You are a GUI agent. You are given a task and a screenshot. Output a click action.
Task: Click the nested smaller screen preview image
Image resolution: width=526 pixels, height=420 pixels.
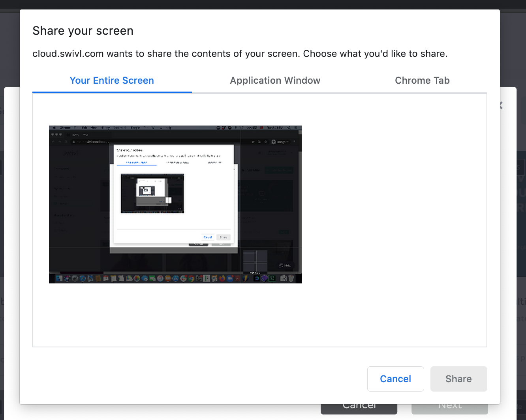pyautogui.click(x=152, y=193)
